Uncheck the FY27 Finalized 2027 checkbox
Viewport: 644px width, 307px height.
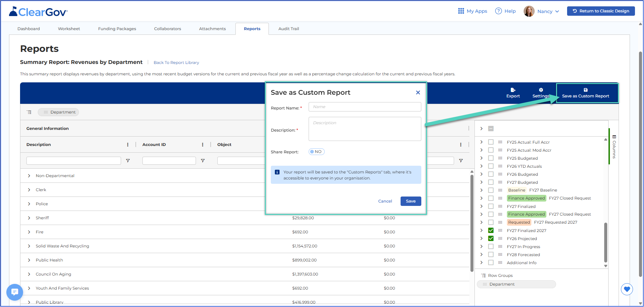click(x=491, y=231)
